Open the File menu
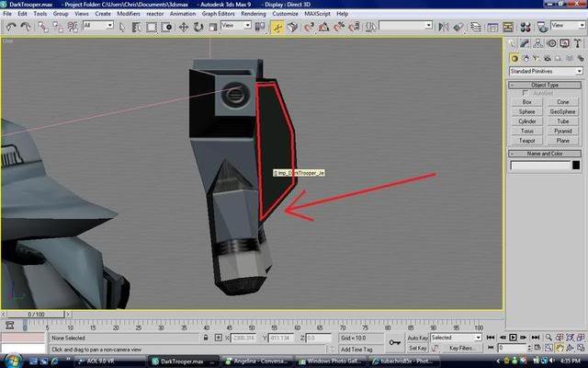Screen dimensions: 588x368 pyautogui.click(x=7, y=14)
